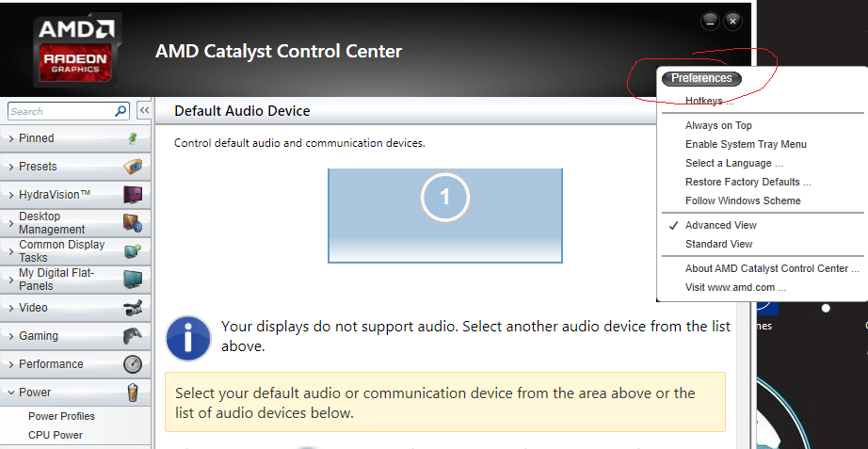Viewport: 868px width, 449px height.
Task: Click the Gaming controller icon
Action: point(133,336)
